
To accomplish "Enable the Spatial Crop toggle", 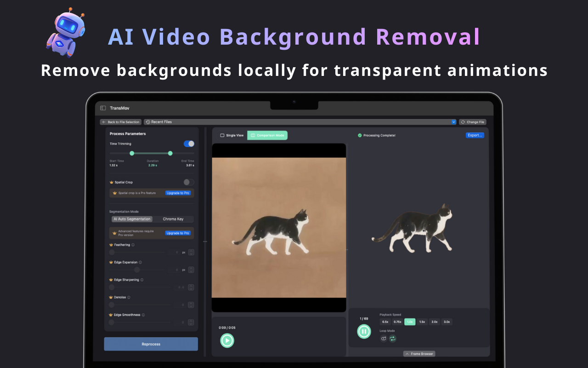I will [x=189, y=182].
